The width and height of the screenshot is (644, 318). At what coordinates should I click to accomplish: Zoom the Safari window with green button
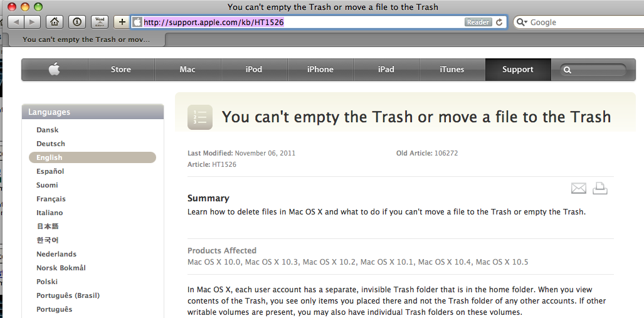[x=38, y=7]
